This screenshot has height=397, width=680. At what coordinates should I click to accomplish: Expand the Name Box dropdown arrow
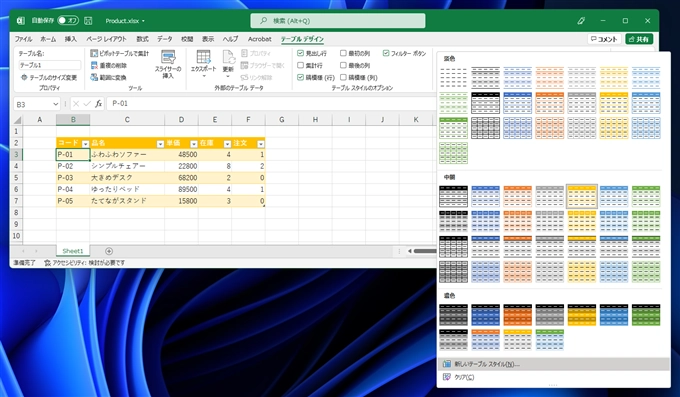(56, 104)
